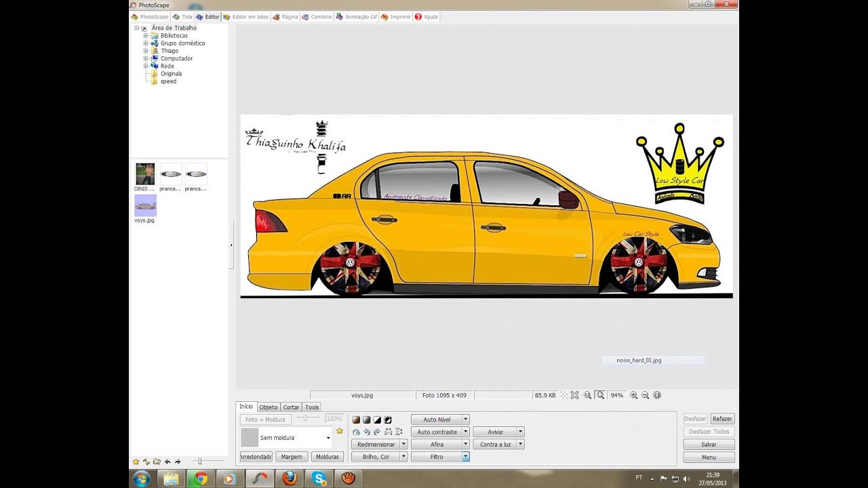Screen dimensions: 868x488
Task: Expand the Grupo doméstico tree node
Action: [x=146, y=43]
